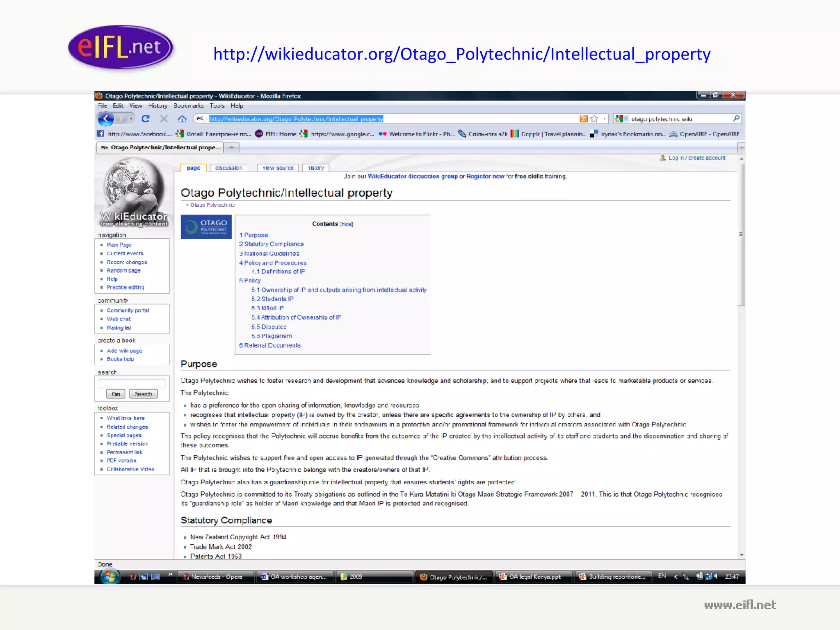
Task: Open the Edit menu
Action: (118, 105)
